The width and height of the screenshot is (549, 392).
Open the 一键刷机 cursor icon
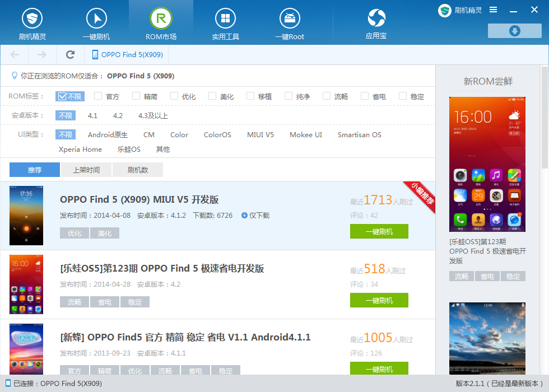pyautogui.click(x=96, y=18)
